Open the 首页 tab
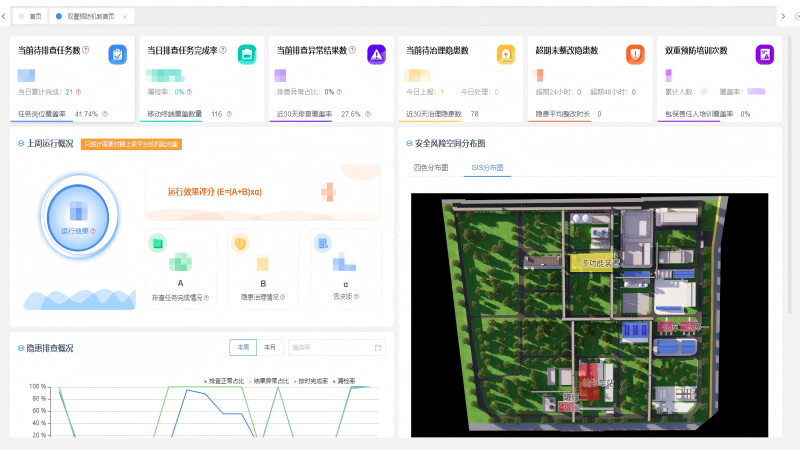The width and height of the screenshot is (800, 450). 32,17
